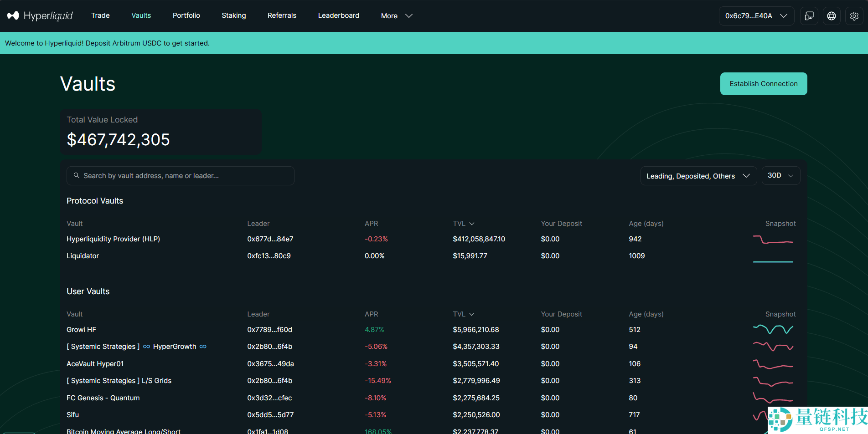Screen dimensions: 868x434
Task: Click TVL value $5,966,210.68
Action: [475, 330]
